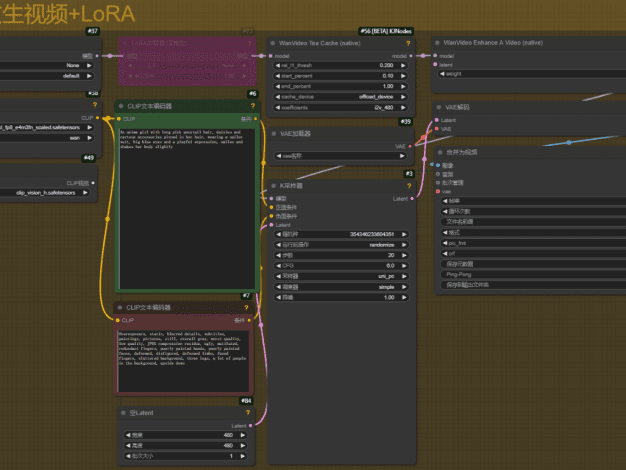The height and width of the screenshot is (470, 626).
Task: Increase 宽度 in 空Latent with right arrow
Action: (242, 435)
